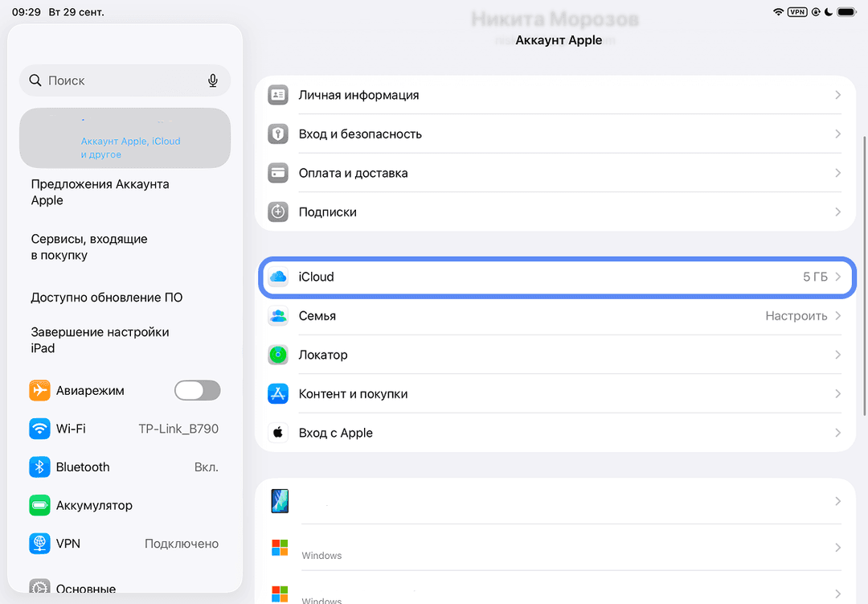The height and width of the screenshot is (604, 868).
Task: Tap the Контент и покупки App Store icon
Action: point(278,394)
